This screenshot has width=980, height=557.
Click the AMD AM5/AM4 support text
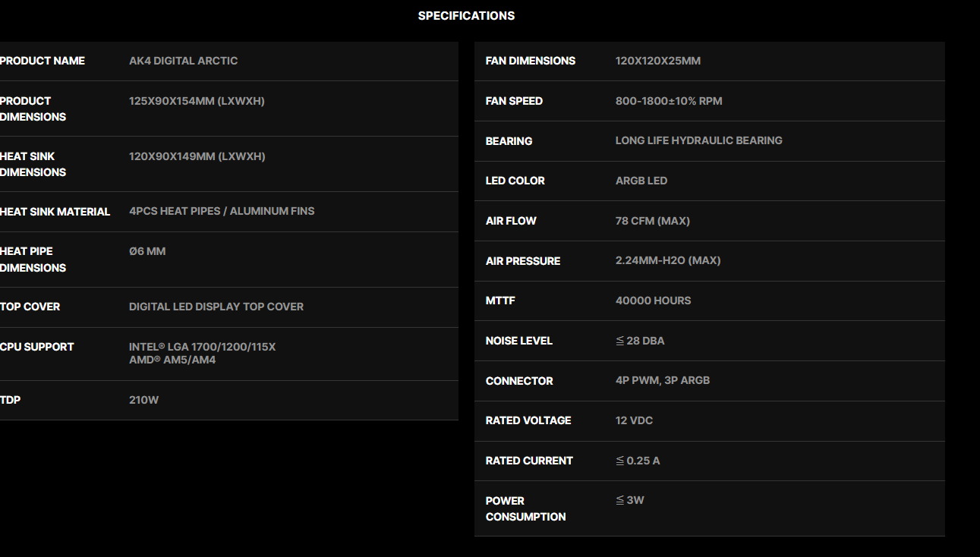point(172,360)
